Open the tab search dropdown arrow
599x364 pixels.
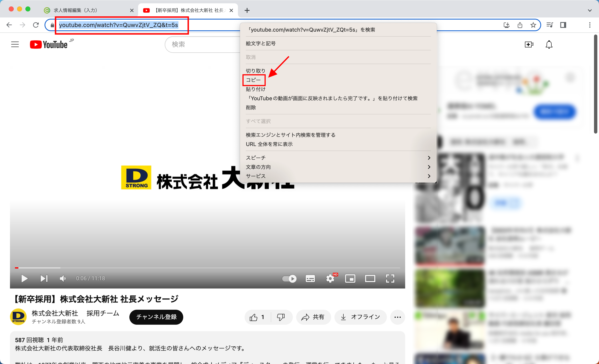[590, 10]
